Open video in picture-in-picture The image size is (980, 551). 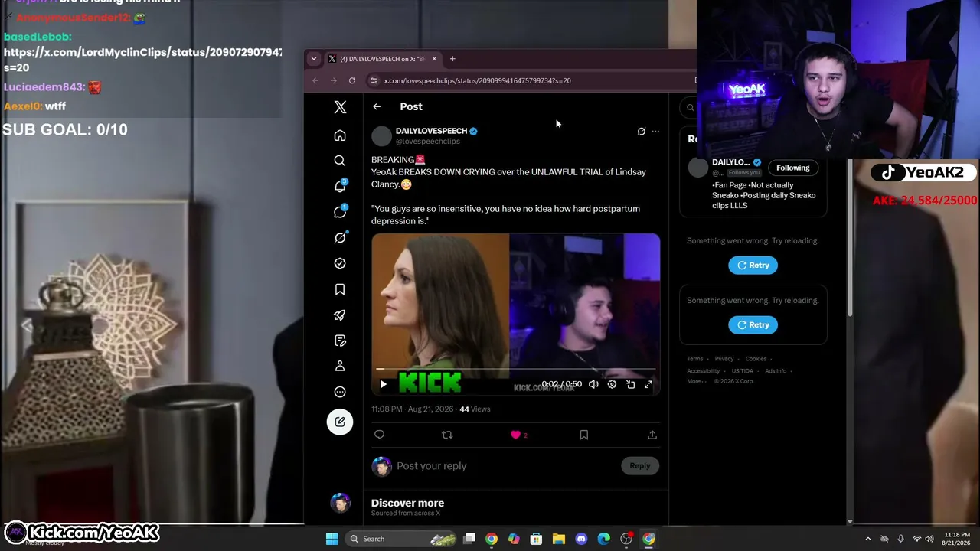click(630, 384)
